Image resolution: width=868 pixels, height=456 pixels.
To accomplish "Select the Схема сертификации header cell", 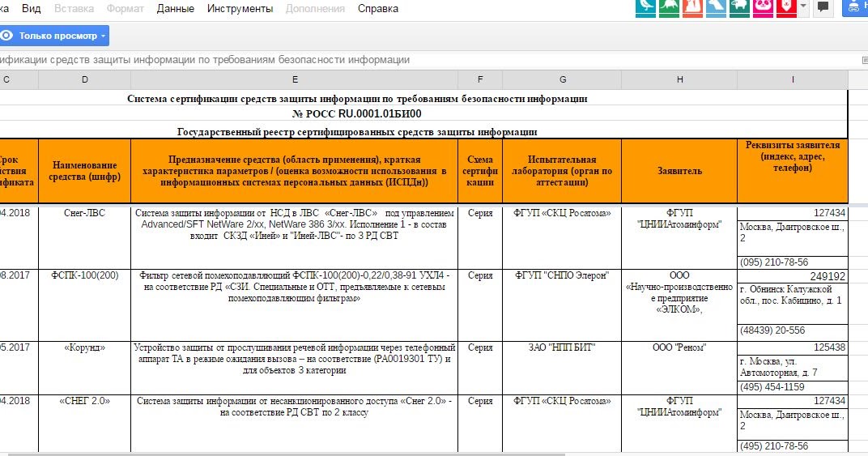I will click(x=480, y=171).
